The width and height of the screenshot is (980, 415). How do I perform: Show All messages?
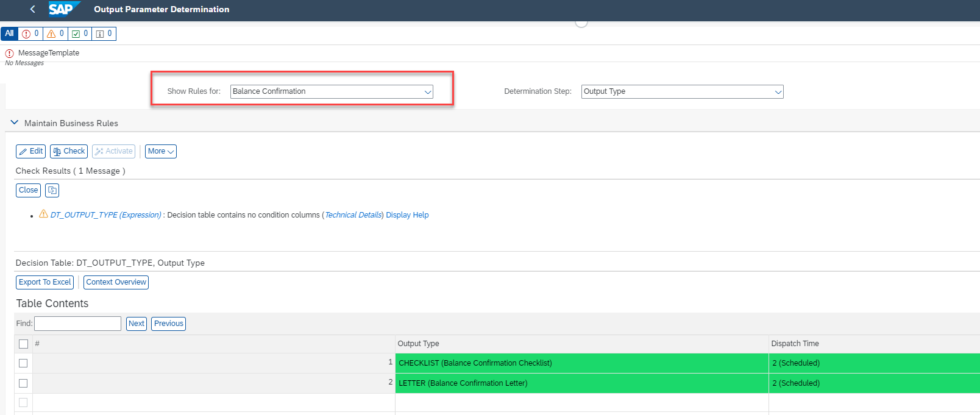(10, 34)
